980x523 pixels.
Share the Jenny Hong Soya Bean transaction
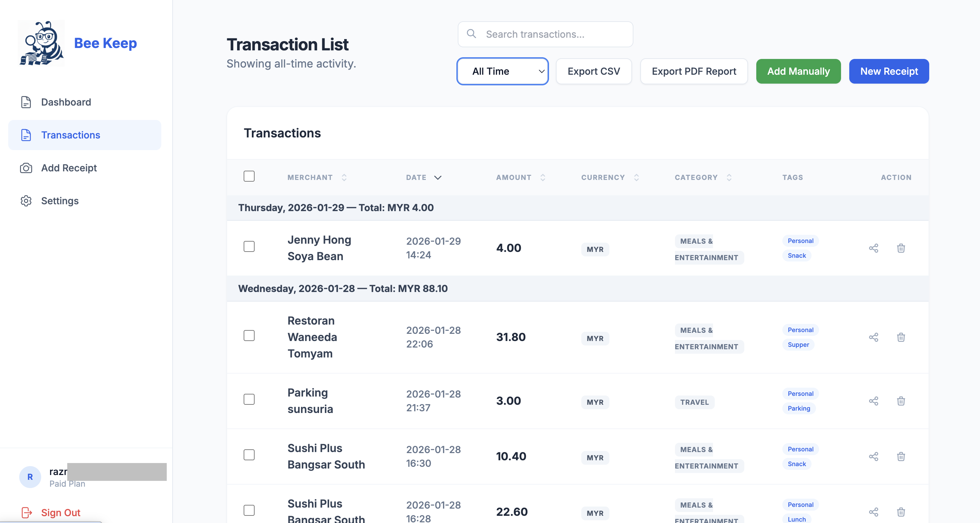coord(874,248)
